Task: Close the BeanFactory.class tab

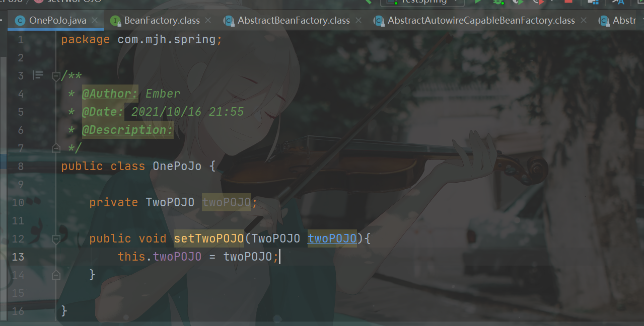Action: click(209, 21)
